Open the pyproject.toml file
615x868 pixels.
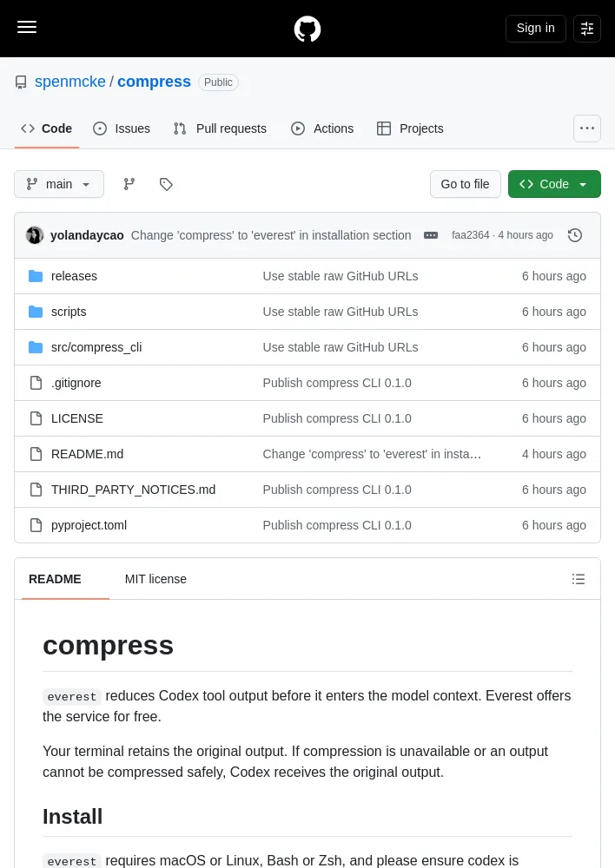point(89,525)
